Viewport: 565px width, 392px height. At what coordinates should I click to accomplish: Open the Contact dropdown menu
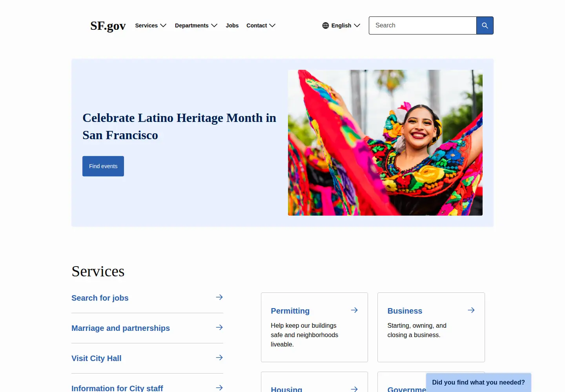point(261,25)
